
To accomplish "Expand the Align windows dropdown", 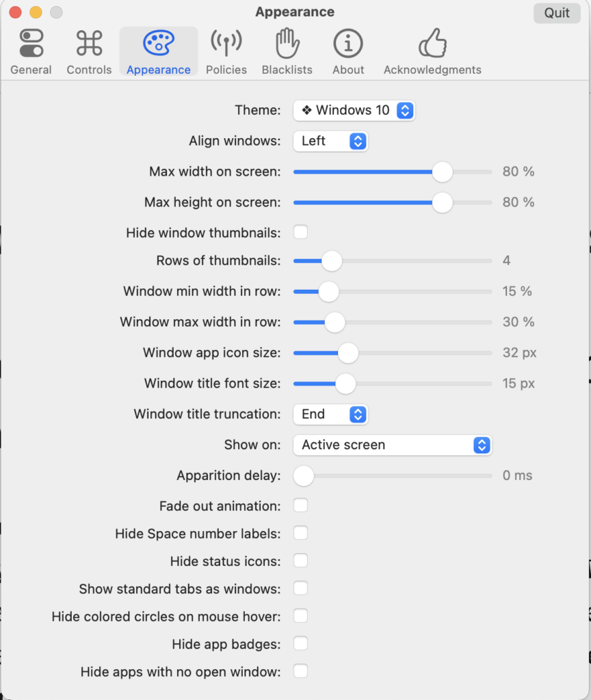I will pos(330,141).
